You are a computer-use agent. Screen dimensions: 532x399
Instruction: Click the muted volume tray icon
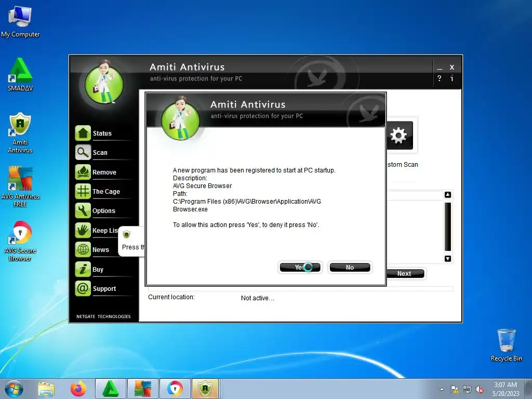click(x=480, y=390)
